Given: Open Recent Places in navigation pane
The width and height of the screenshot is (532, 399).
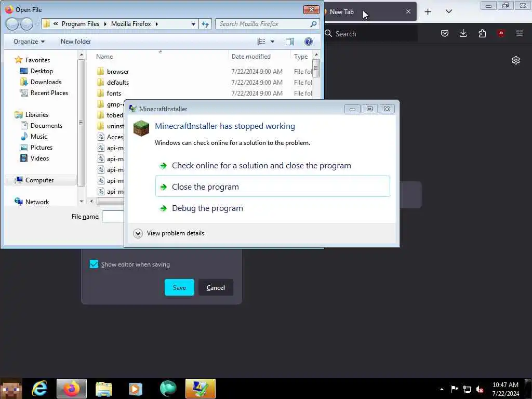Looking at the screenshot, I should [x=49, y=92].
